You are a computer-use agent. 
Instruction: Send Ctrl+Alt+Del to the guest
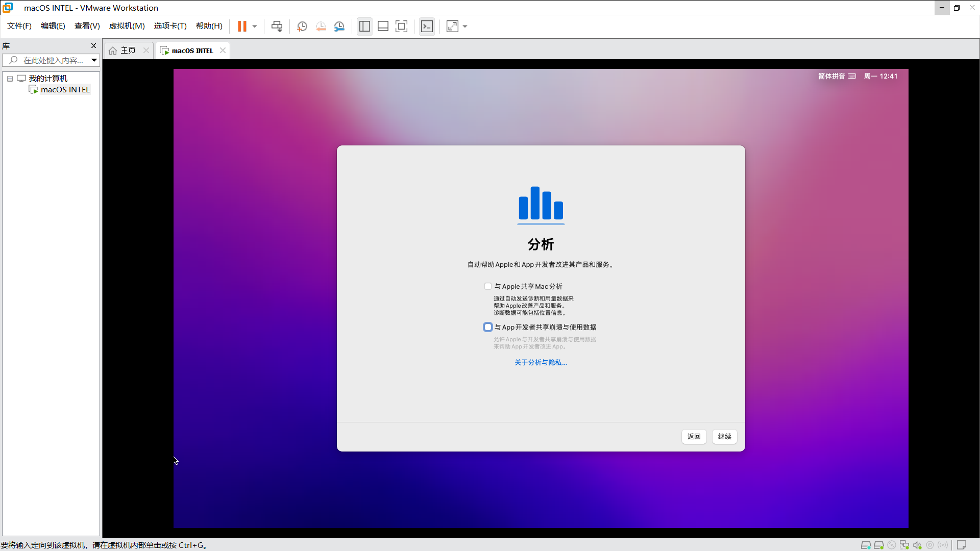(277, 27)
